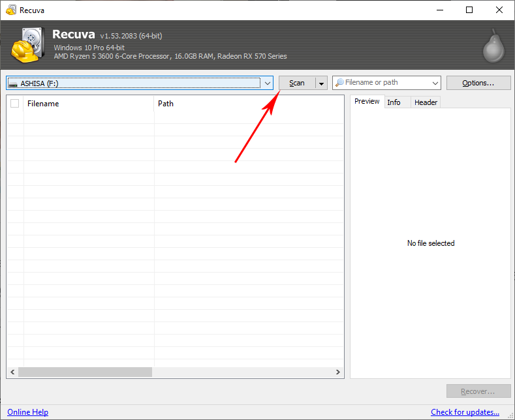Follow the Check for updates link
Image resolution: width=515 pixels, height=420 pixels.
pyautogui.click(x=465, y=412)
